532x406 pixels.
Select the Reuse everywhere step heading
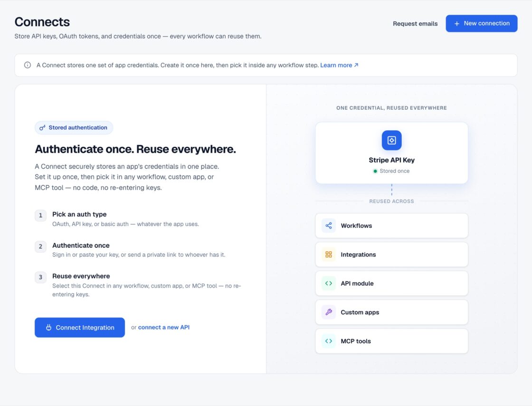(x=81, y=276)
